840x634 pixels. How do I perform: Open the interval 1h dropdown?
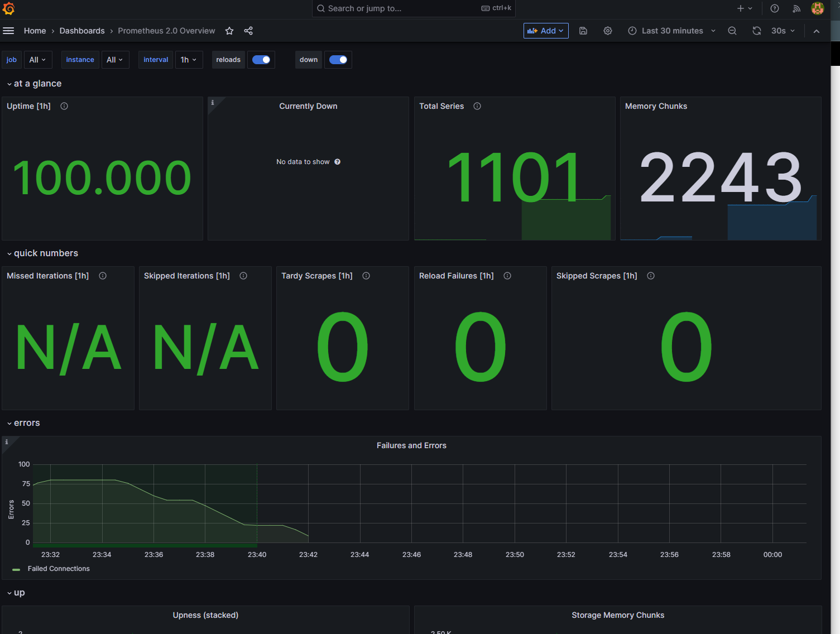pos(189,60)
